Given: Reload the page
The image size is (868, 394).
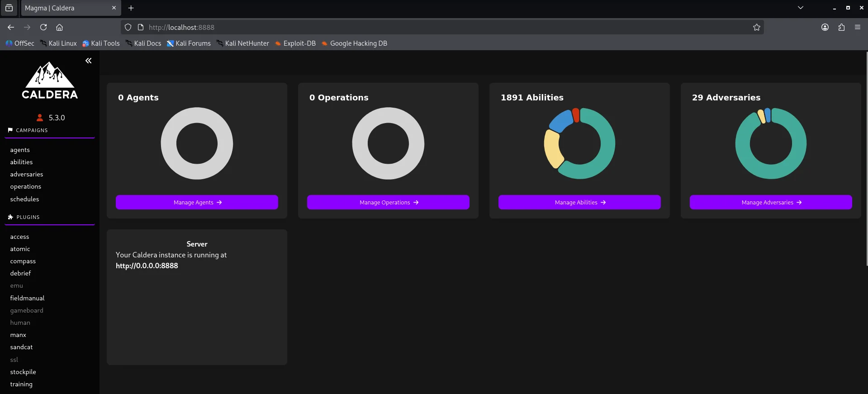Looking at the screenshot, I should click(x=43, y=27).
